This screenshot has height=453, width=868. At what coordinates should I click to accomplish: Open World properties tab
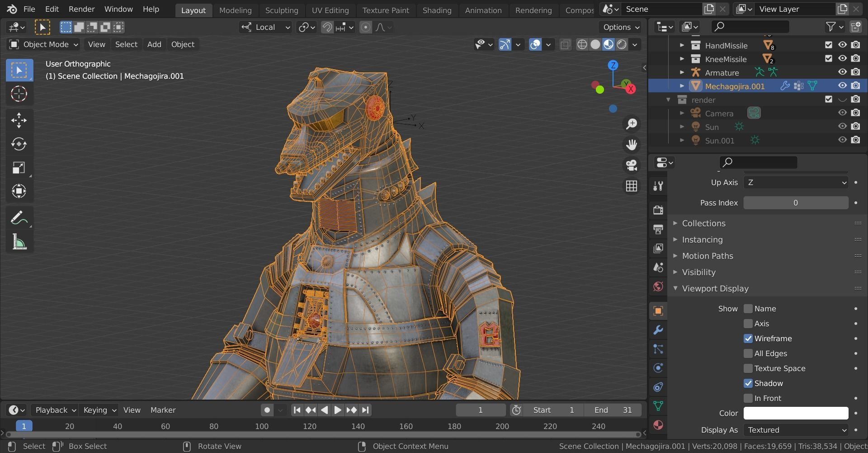658,286
